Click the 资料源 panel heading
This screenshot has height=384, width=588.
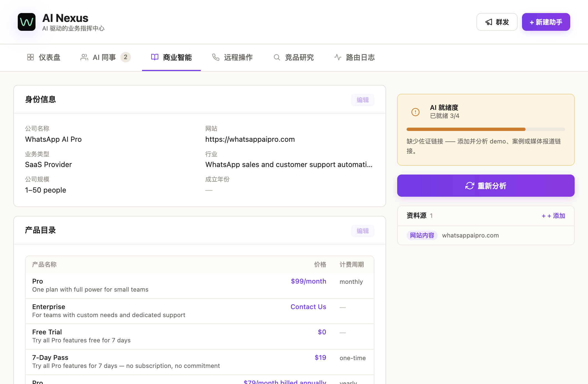417,216
